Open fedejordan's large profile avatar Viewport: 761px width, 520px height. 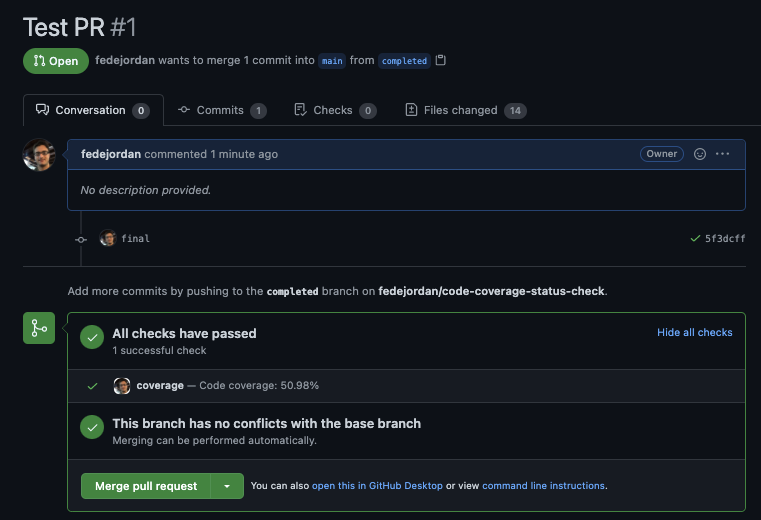tap(39, 155)
